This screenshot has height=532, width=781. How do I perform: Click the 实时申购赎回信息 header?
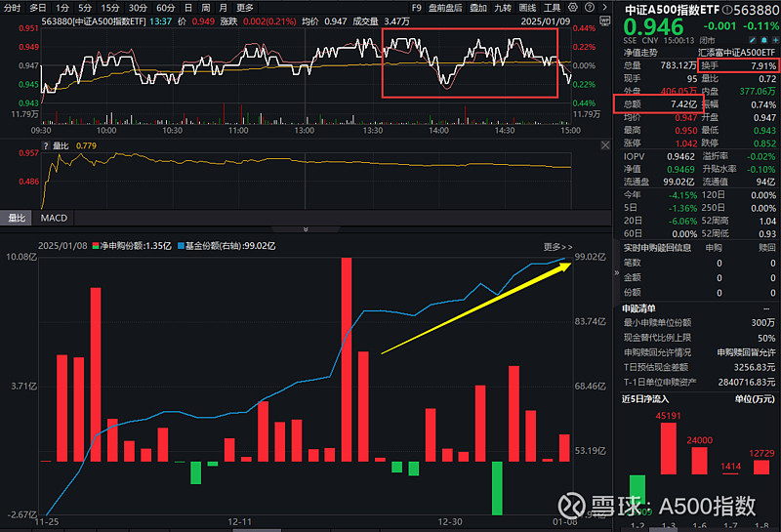click(657, 248)
